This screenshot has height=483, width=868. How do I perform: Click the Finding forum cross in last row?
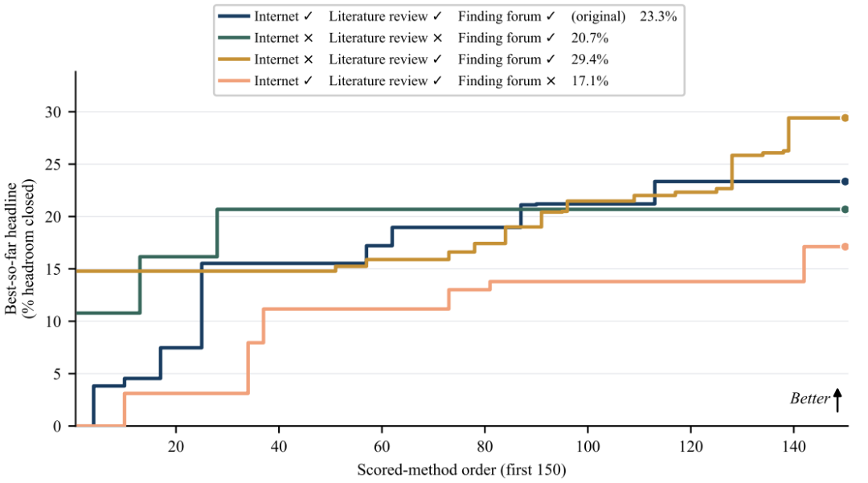click(x=551, y=81)
